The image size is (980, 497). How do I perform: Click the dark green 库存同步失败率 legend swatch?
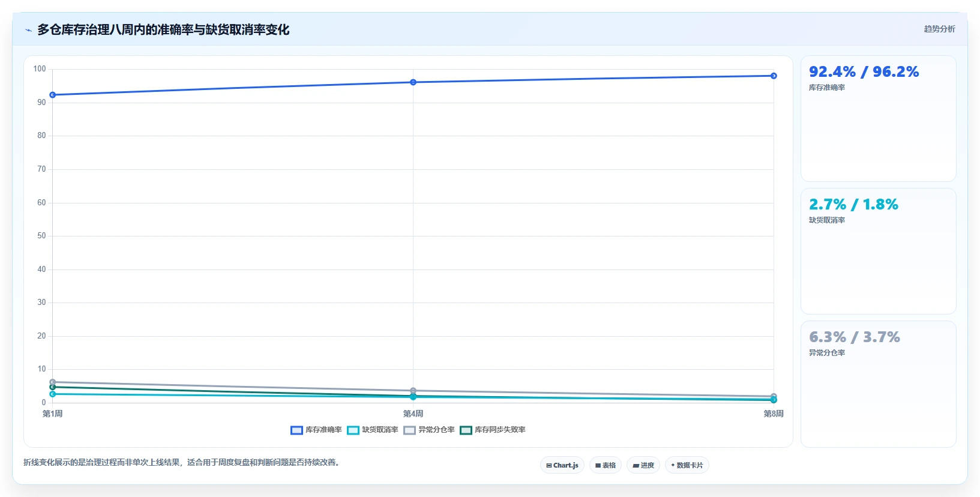(466, 430)
